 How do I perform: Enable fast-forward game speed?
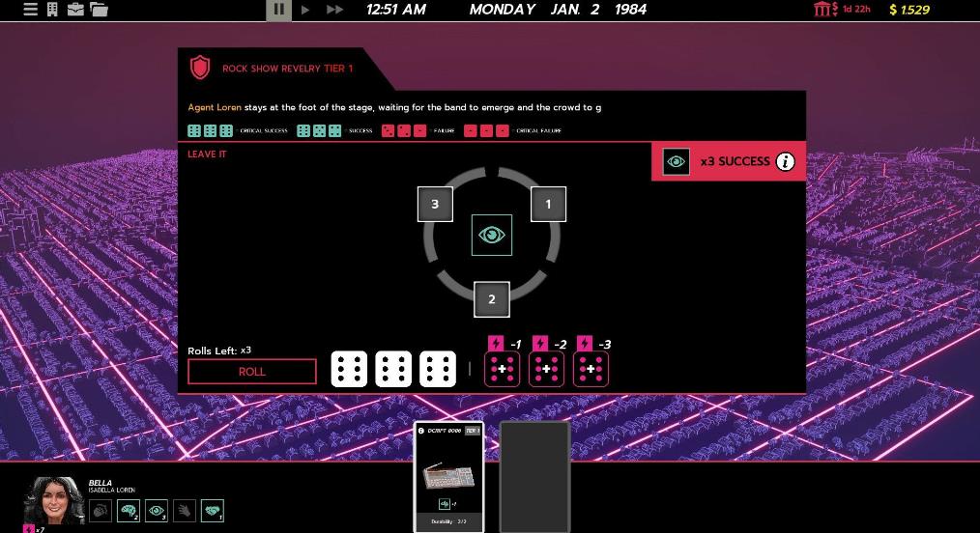(x=334, y=10)
